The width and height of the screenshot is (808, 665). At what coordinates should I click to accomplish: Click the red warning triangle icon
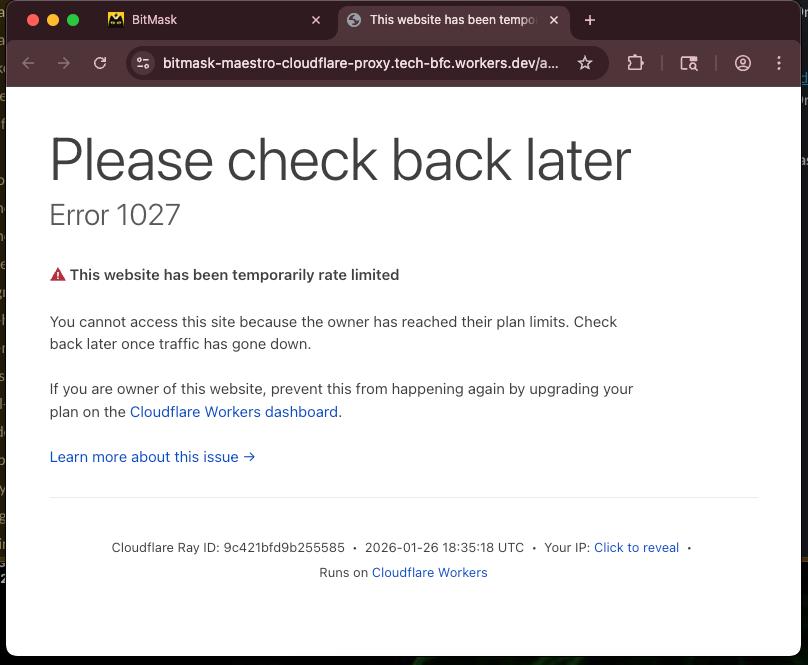pyautogui.click(x=58, y=275)
